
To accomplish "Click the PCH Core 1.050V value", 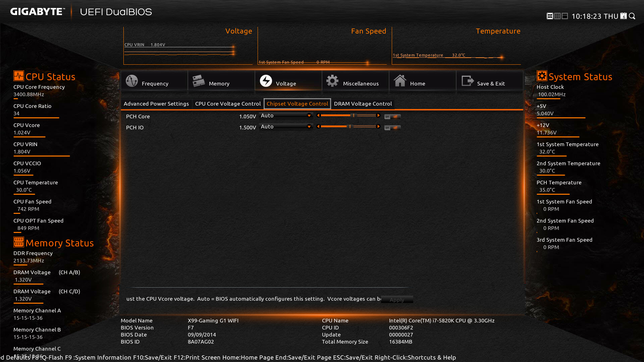I will point(248,116).
